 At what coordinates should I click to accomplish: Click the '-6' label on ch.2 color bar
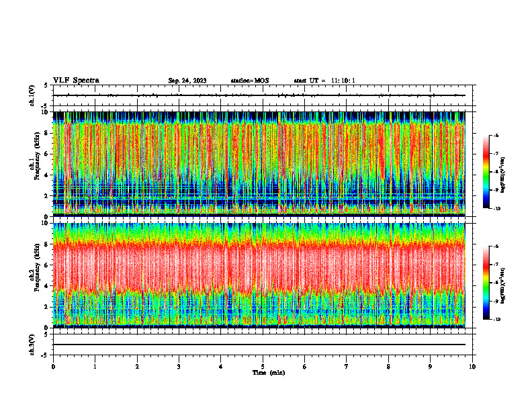click(496, 246)
